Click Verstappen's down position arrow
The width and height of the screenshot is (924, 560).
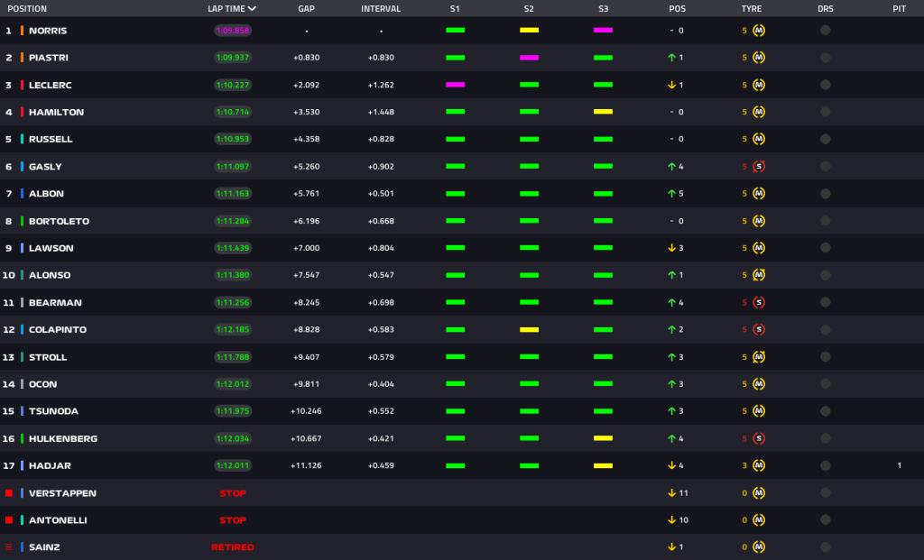[x=671, y=493]
